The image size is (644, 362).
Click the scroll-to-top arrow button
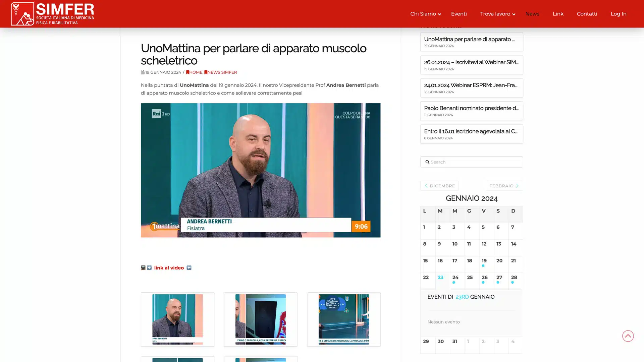coord(628,336)
